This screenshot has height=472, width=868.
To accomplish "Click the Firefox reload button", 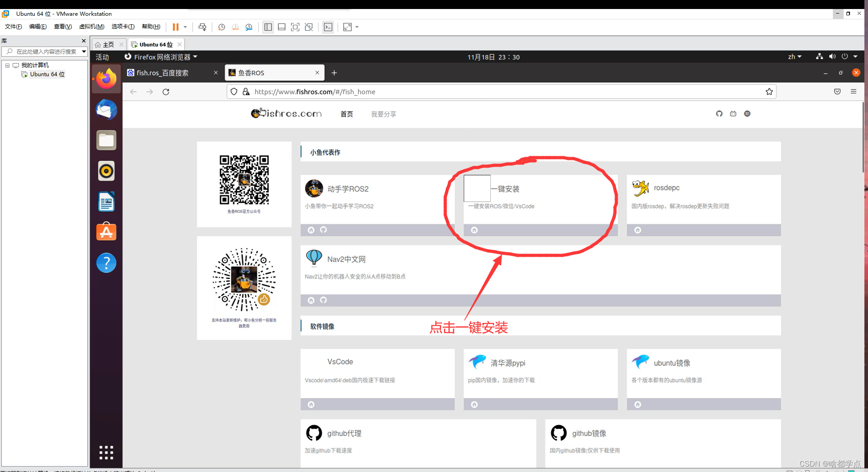I will (166, 91).
